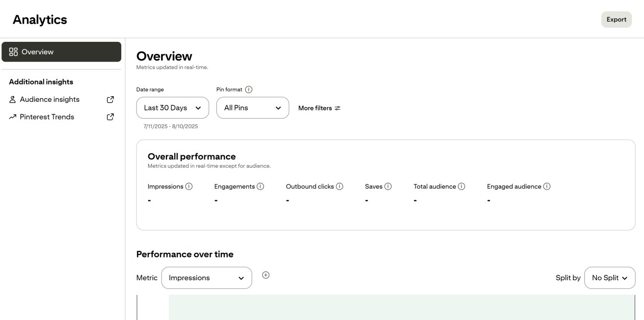Click the Total audience info icon

click(x=461, y=186)
